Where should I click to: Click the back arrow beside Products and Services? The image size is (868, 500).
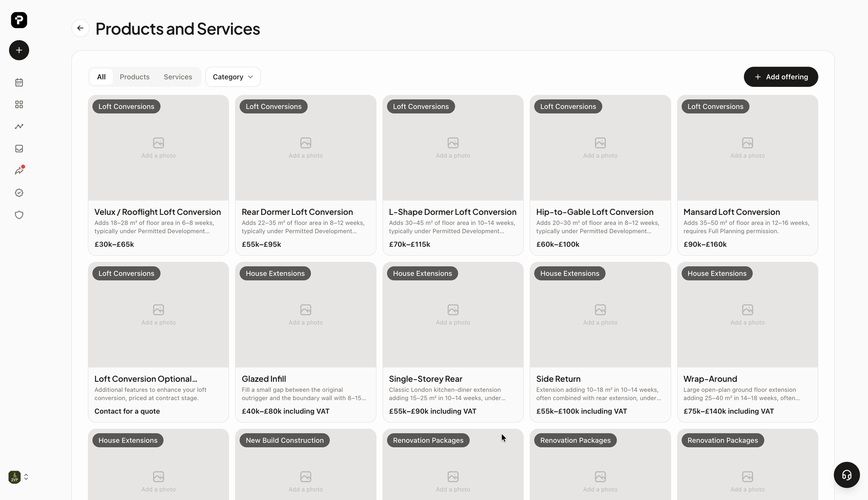coord(80,28)
